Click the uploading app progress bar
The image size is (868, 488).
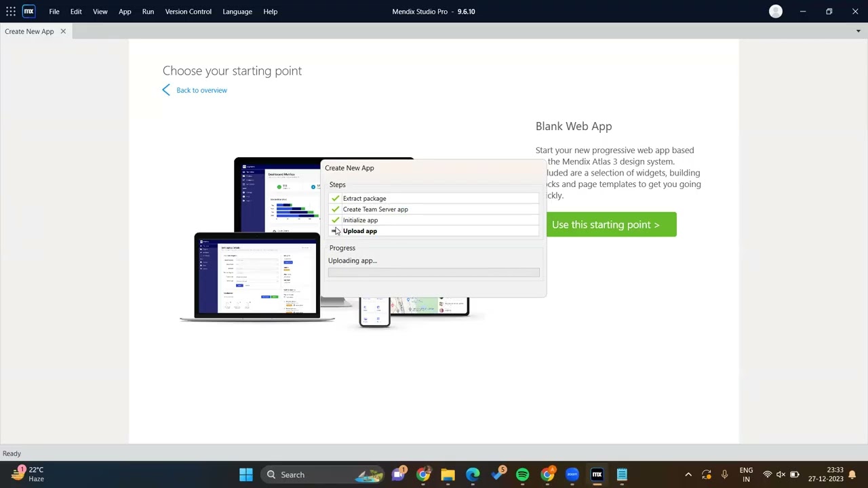click(x=434, y=272)
